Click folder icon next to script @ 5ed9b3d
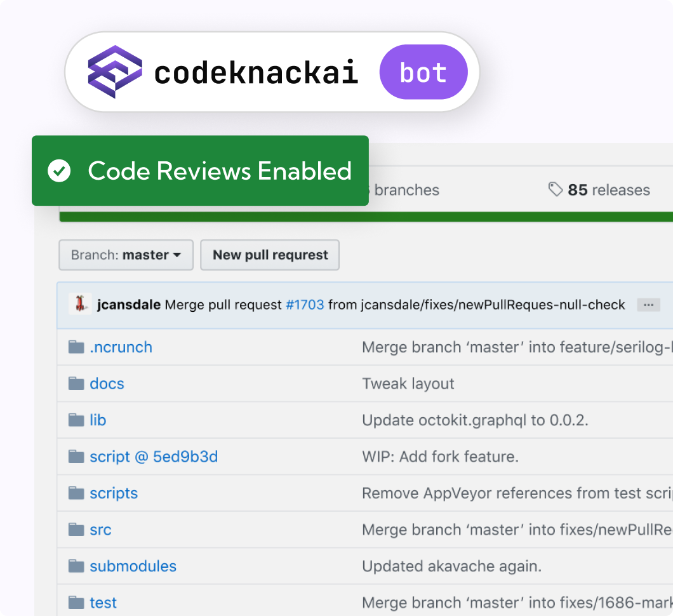Viewport: 673px width, 616px height. [x=76, y=457]
